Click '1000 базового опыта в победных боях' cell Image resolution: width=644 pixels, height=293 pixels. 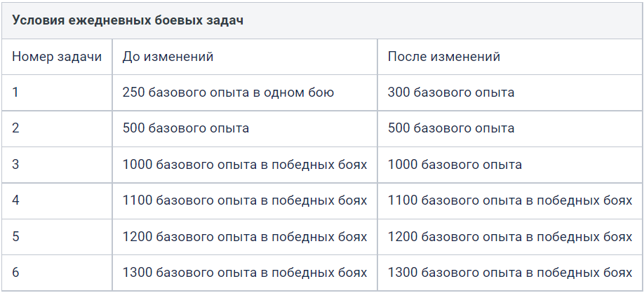click(245, 165)
